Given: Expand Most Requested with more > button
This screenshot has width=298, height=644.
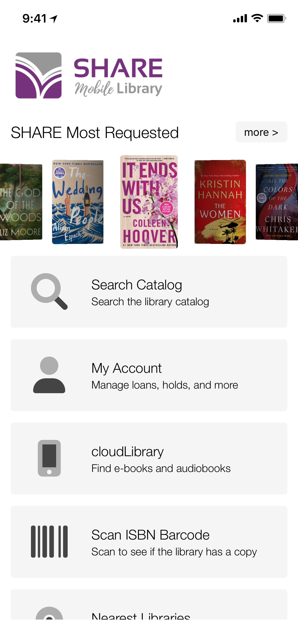Looking at the screenshot, I should pyautogui.click(x=261, y=132).
